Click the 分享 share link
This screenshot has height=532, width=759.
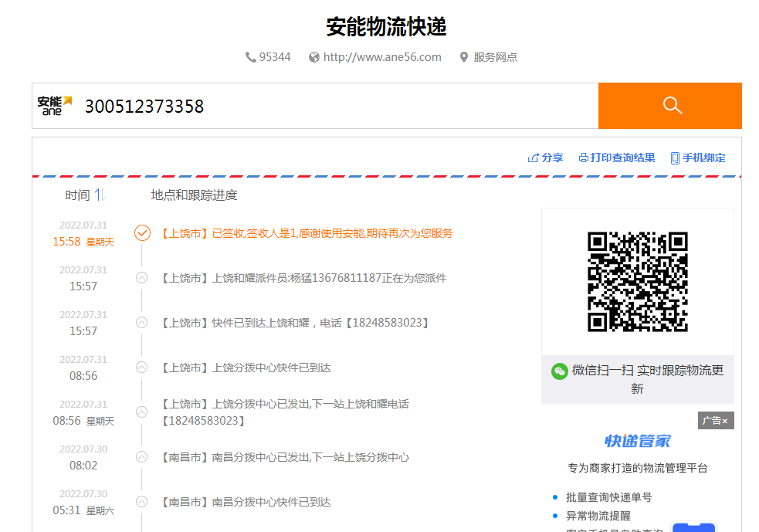click(552, 158)
